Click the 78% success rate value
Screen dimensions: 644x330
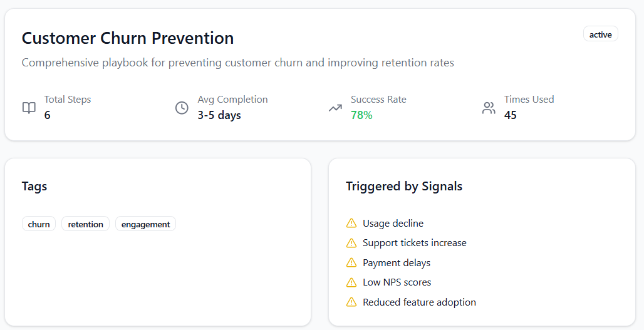click(x=361, y=115)
